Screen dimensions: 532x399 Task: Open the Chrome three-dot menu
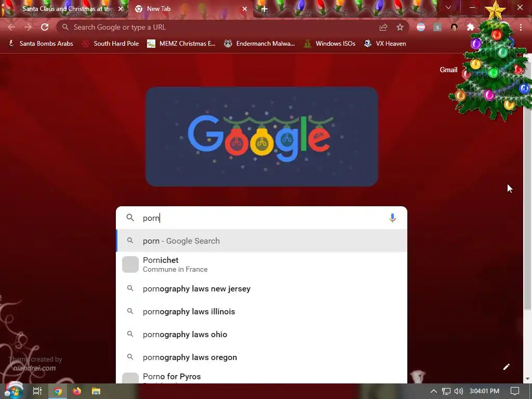521,27
